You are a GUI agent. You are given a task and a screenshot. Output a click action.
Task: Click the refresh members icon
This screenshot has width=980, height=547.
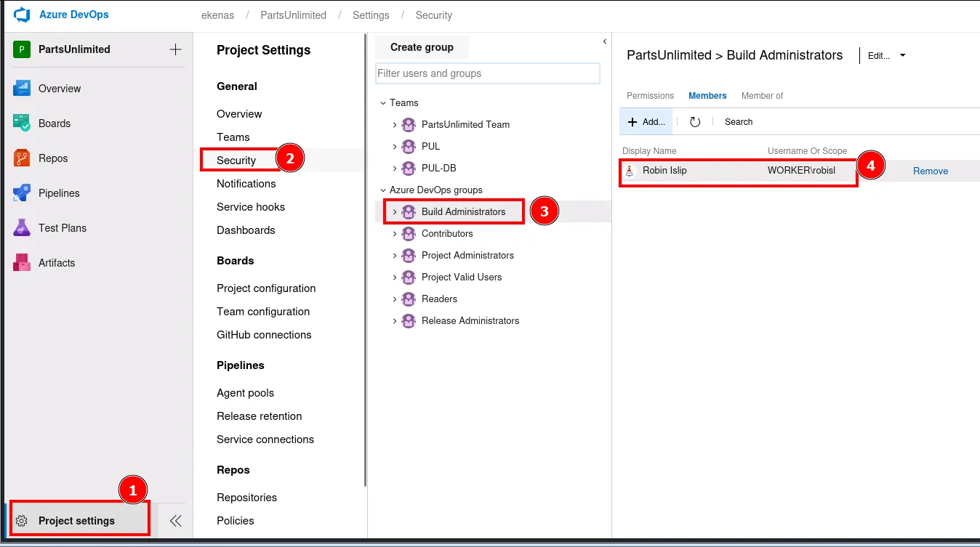click(695, 122)
